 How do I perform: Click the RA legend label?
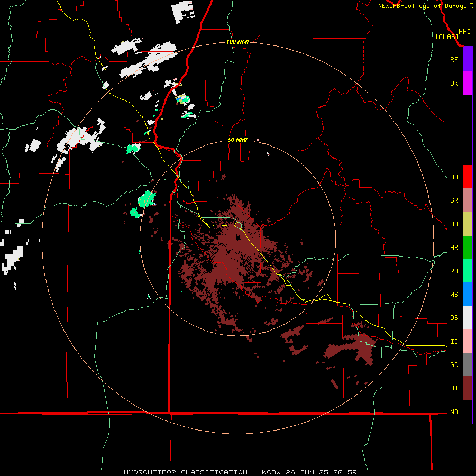(x=454, y=271)
